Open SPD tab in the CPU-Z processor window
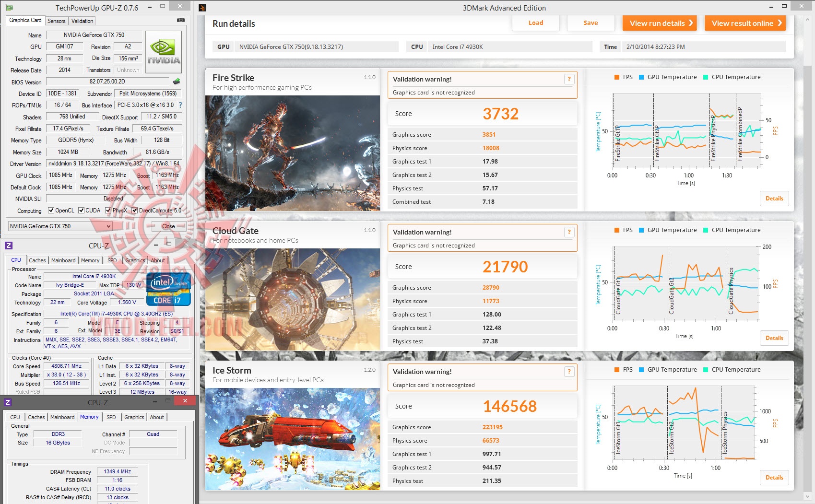This screenshot has height=504, width=815. pyautogui.click(x=112, y=260)
